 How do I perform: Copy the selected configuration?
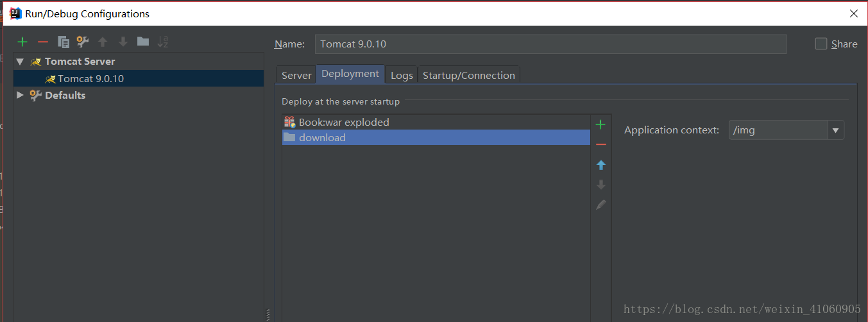pyautogui.click(x=64, y=42)
